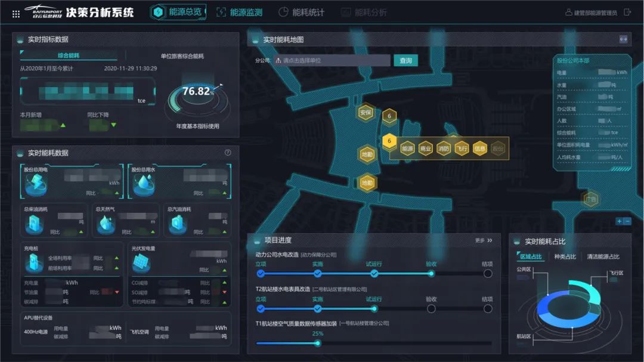Switch to the 能源总览 navigation tab
This screenshot has height=362, width=644.
coord(178,13)
